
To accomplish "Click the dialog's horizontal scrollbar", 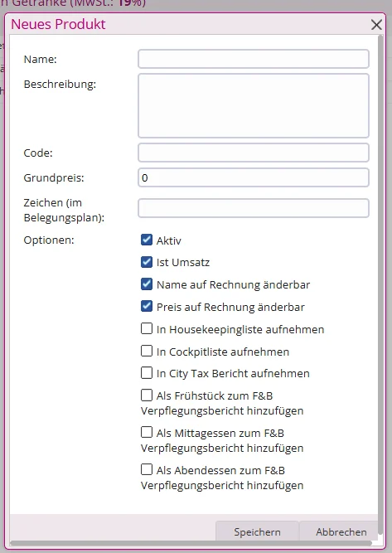I will (191, 543).
